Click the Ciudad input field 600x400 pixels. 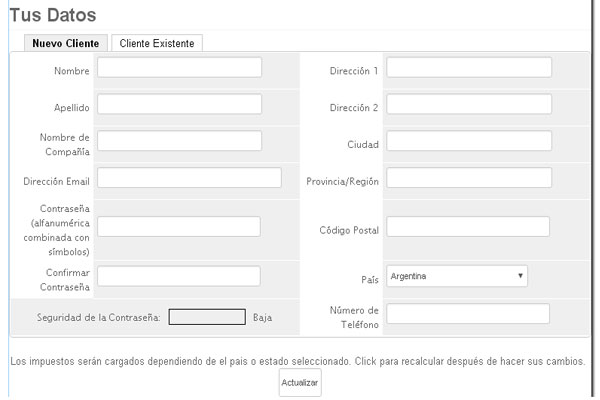pyautogui.click(x=469, y=141)
